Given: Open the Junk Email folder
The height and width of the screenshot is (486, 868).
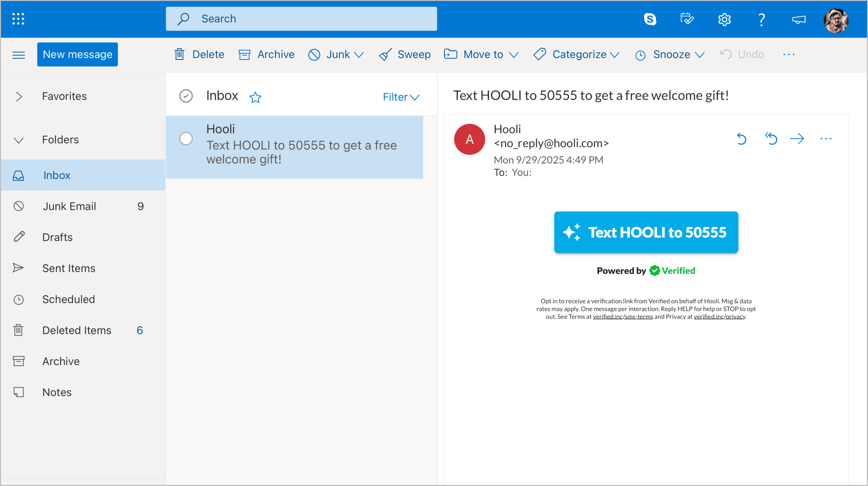Looking at the screenshot, I should 69,206.
